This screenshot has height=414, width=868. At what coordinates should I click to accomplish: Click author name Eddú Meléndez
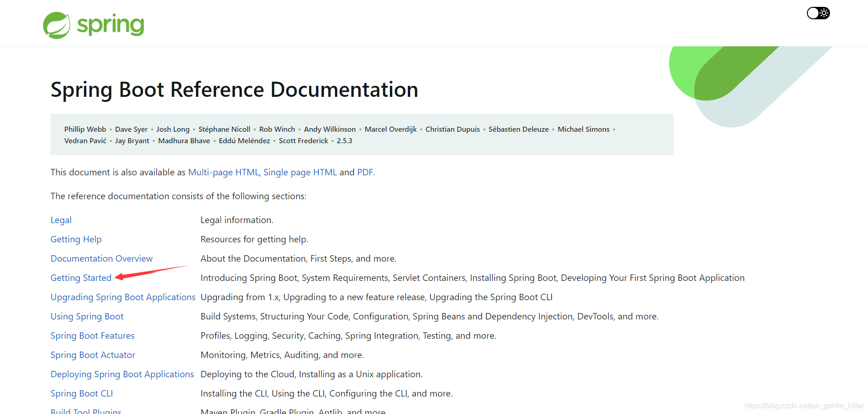tap(245, 141)
